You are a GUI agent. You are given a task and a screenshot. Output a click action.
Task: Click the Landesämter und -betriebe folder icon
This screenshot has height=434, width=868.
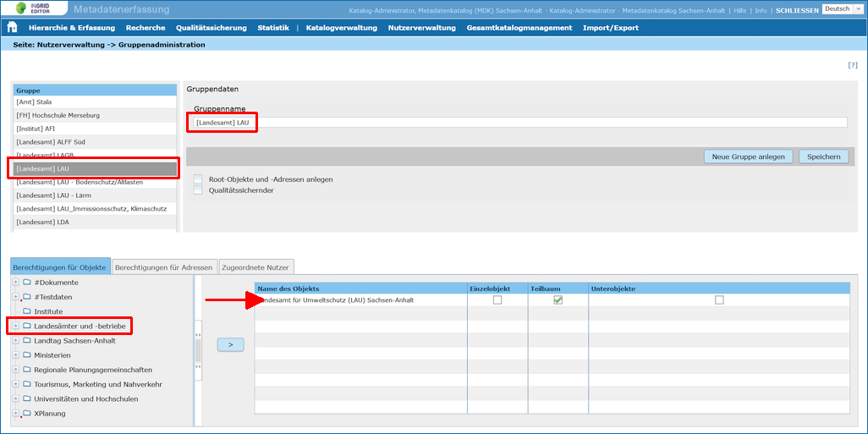coord(26,326)
